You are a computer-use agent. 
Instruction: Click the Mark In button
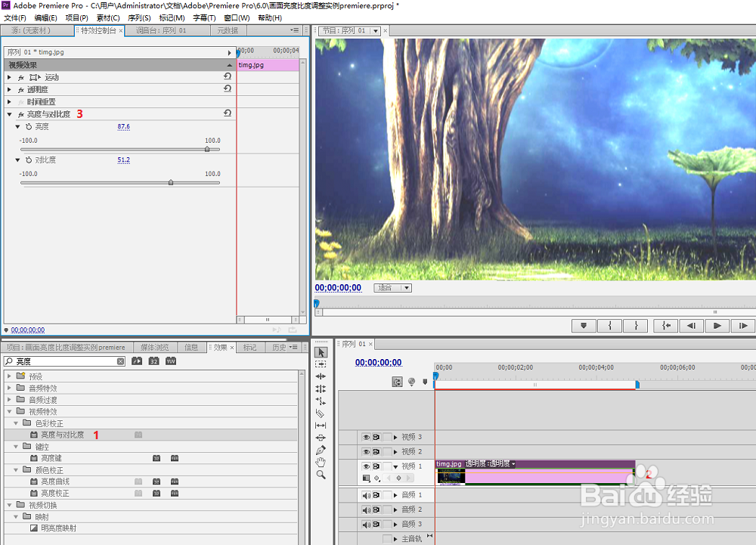tap(610, 326)
